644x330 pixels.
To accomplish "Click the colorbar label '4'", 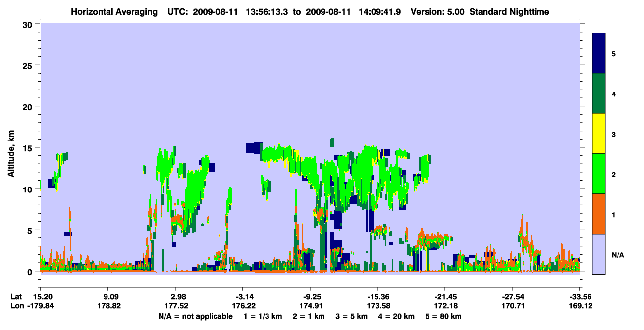I will pyautogui.click(x=613, y=94).
